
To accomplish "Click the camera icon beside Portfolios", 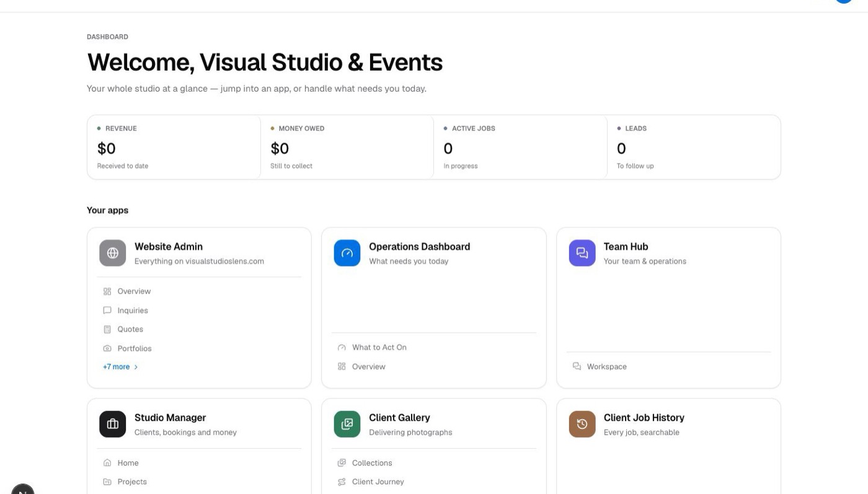I will (107, 348).
